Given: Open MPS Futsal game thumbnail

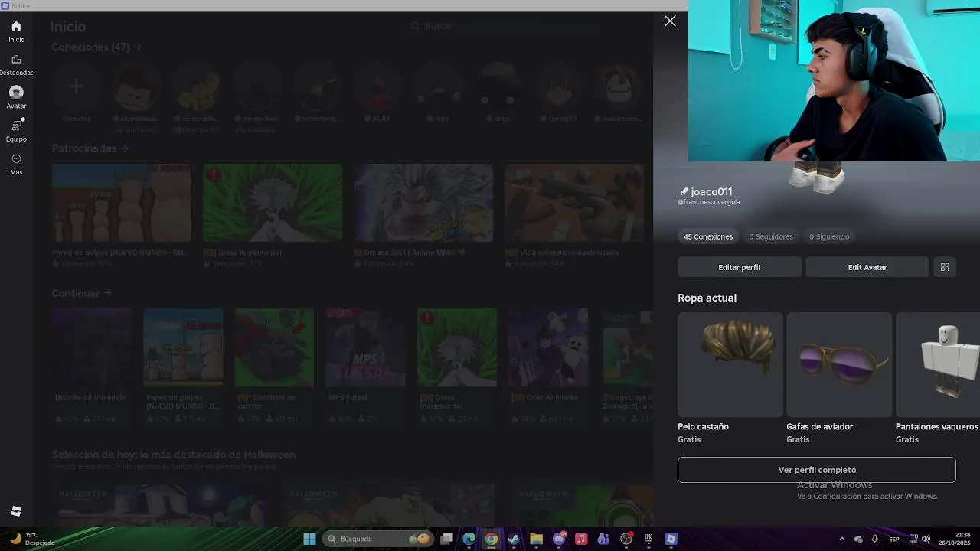Looking at the screenshot, I should 365,347.
